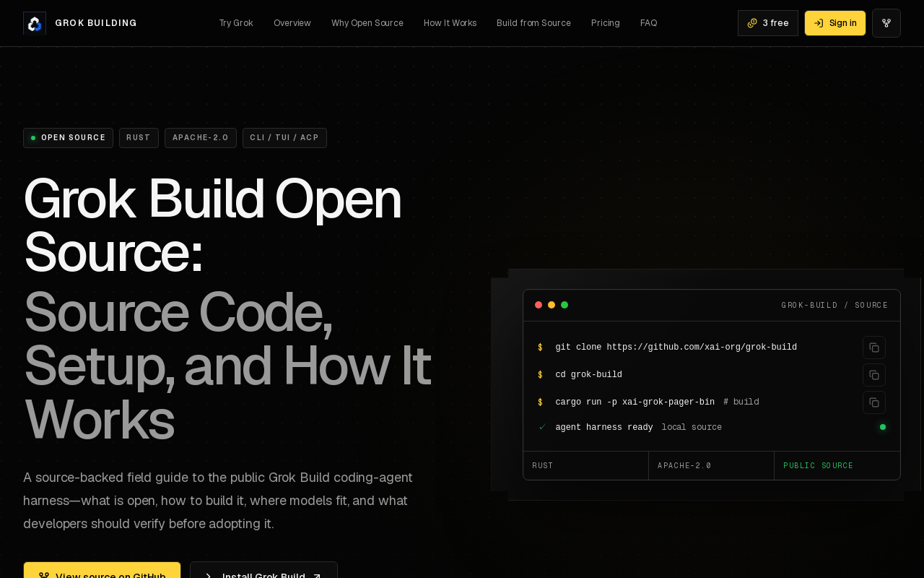Click the RUST footer cell in terminal
The width and height of the screenshot is (924, 578).
(586, 466)
